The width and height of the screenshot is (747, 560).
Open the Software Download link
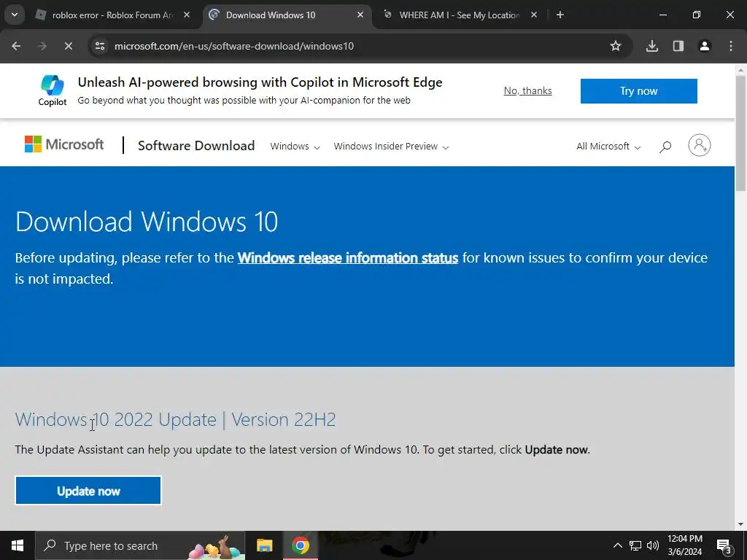point(196,145)
